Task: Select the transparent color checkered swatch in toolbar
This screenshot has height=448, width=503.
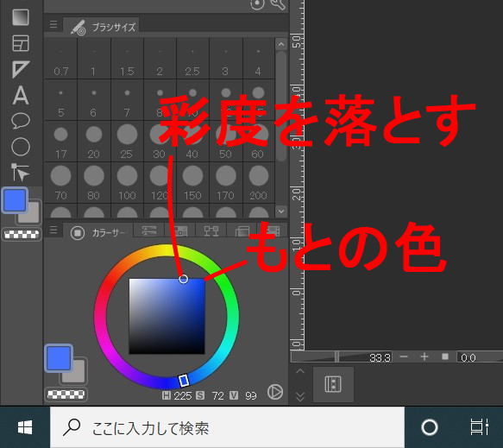Action: click(x=22, y=235)
